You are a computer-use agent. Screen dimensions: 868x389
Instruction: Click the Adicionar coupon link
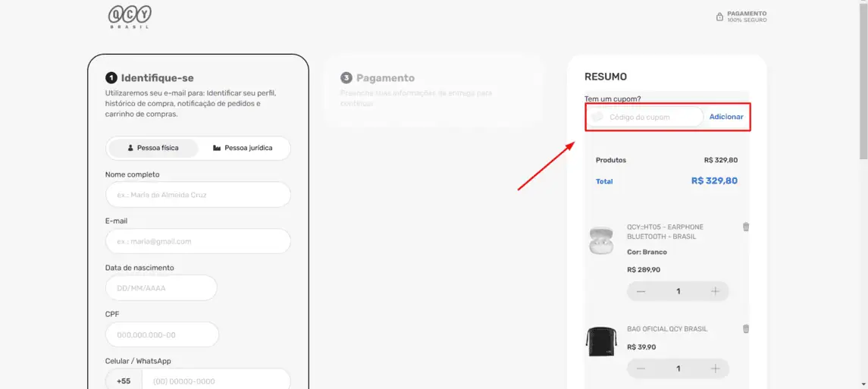coord(726,117)
